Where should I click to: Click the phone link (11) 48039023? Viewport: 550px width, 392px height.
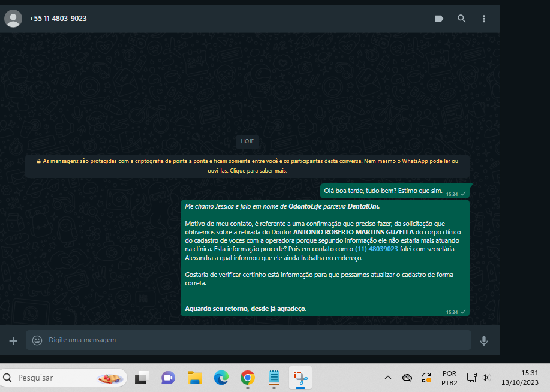point(377,249)
